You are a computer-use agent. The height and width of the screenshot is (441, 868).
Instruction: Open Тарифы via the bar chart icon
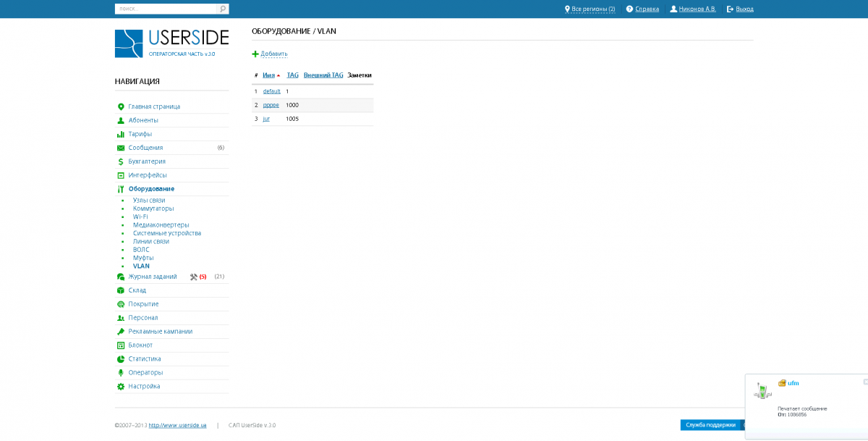click(121, 134)
